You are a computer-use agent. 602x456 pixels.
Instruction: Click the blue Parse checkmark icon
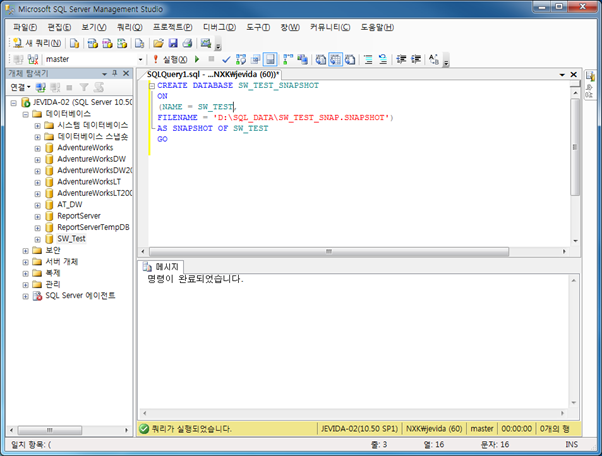point(226,59)
